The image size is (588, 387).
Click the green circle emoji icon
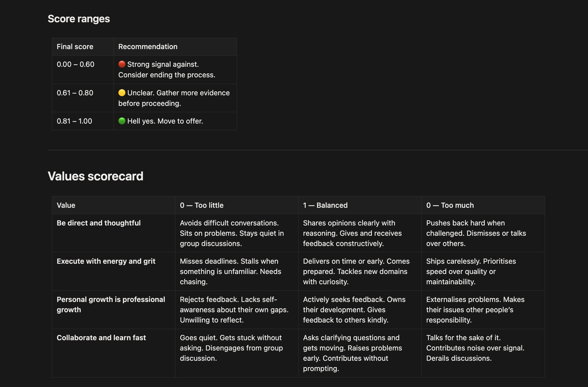point(122,121)
